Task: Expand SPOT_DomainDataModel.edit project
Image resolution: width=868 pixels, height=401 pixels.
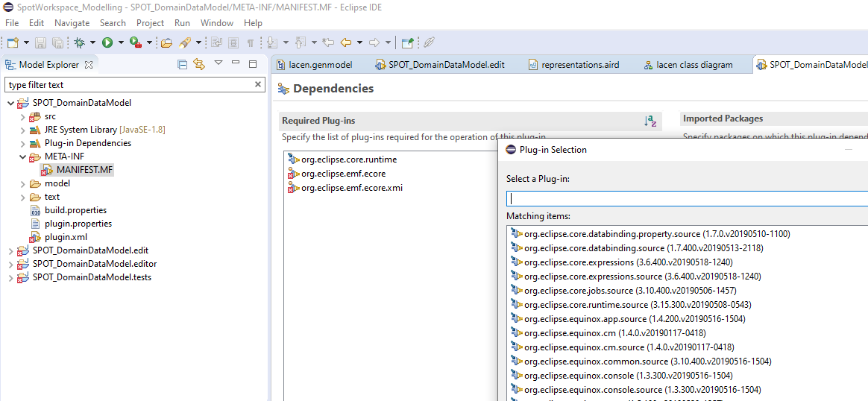Action: pyautogui.click(x=10, y=250)
